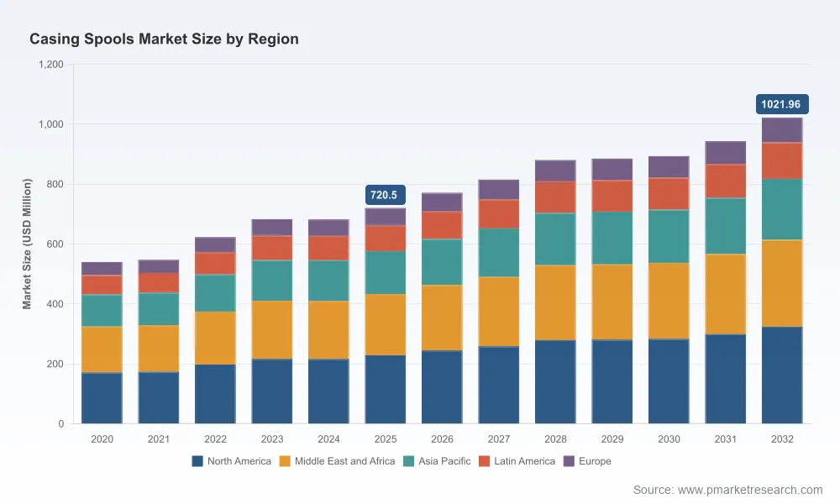The image size is (840, 504).
Task: Click the 1,200 y-axis value
Action: 51,65
